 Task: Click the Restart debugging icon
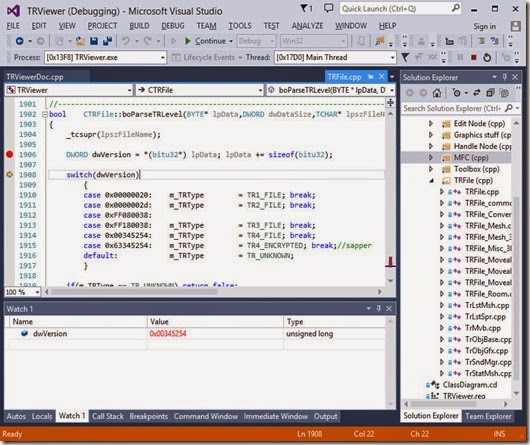click(487, 57)
